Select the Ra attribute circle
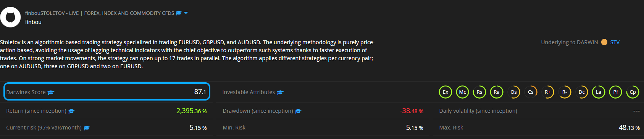 pyautogui.click(x=497, y=92)
